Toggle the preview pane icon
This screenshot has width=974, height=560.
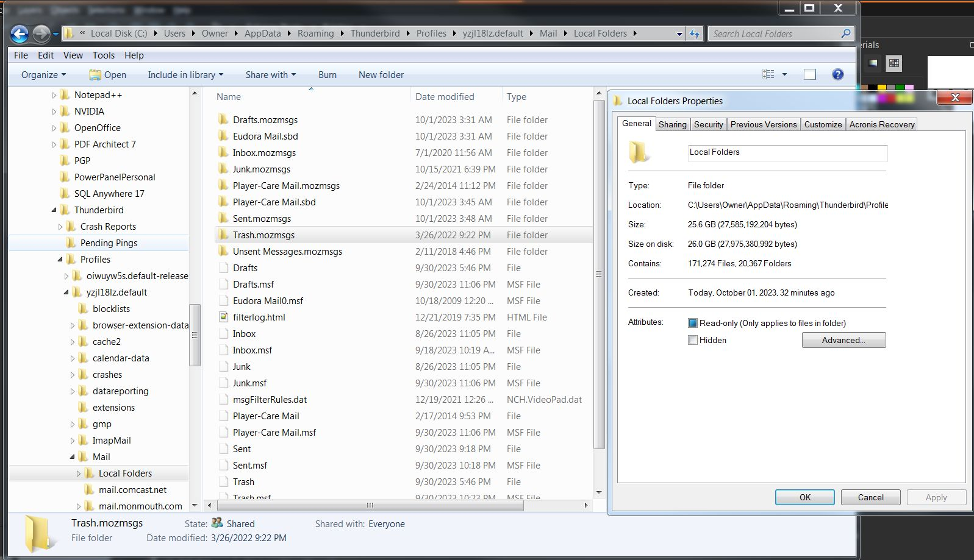pos(809,74)
